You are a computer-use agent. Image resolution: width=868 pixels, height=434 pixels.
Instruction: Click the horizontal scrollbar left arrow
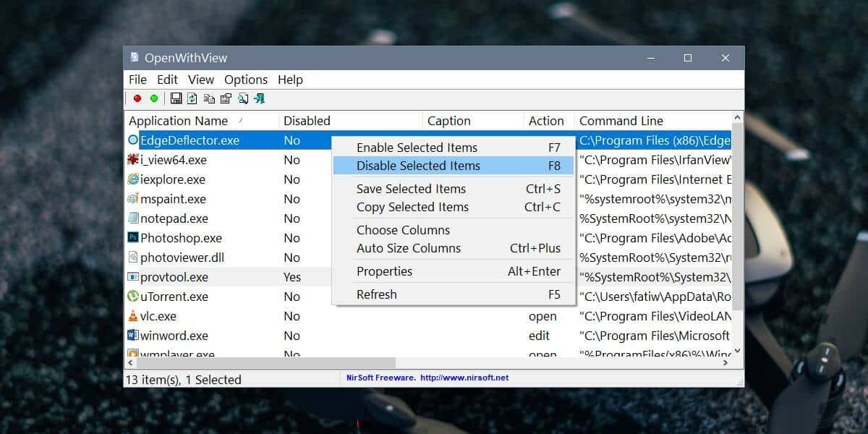click(x=131, y=363)
